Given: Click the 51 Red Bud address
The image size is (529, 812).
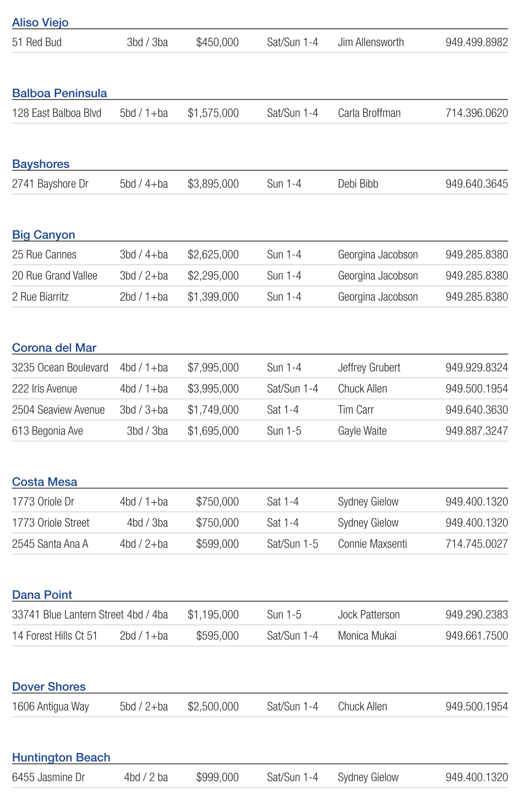Looking at the screenshot, I should [x=37, y=43].
